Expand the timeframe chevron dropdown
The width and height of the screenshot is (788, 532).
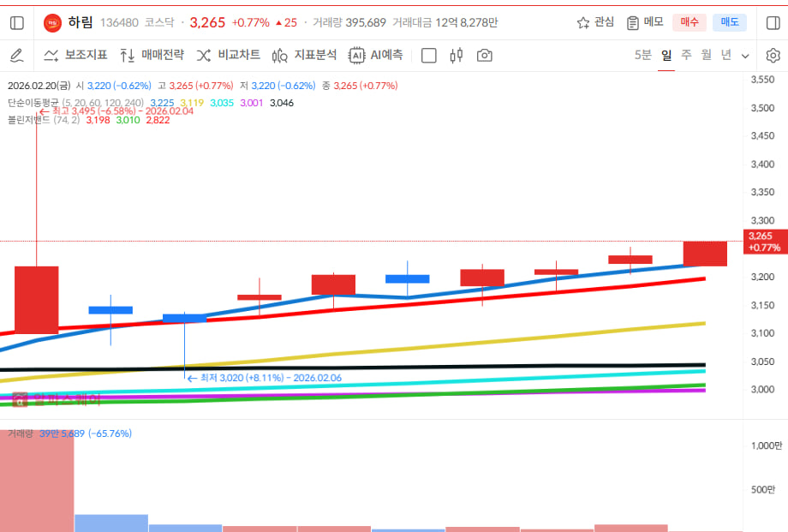click(x=745, y=56)
